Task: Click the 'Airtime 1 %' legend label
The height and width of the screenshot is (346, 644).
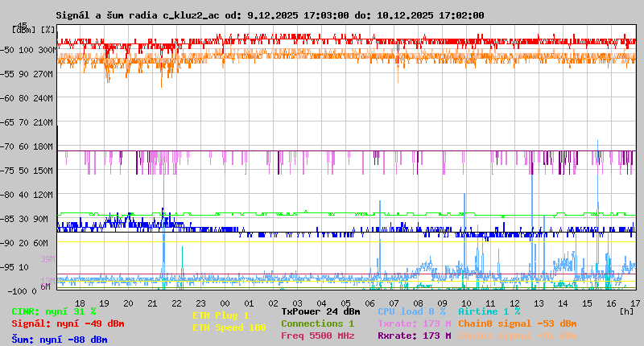Action: tap(489, 311)
